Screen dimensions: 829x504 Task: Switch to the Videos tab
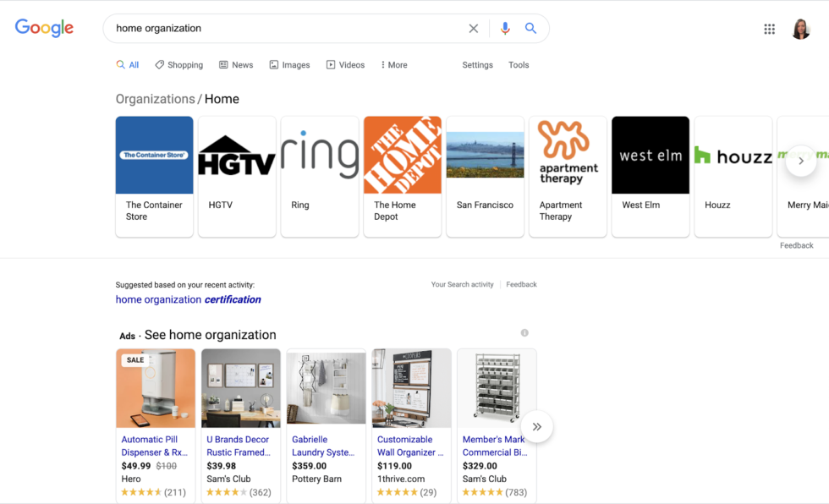pos(345,65)
